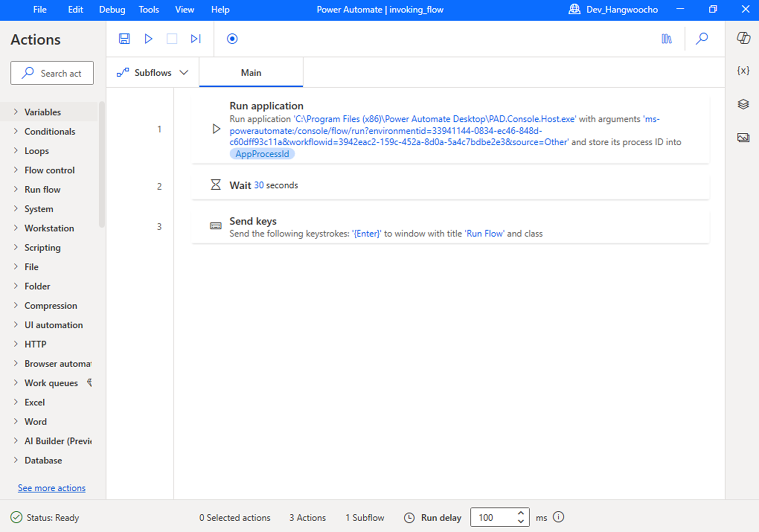The image size is (759, 532).
Task: Decrease Run delay with the down arrow
Action: click(521, 521)
